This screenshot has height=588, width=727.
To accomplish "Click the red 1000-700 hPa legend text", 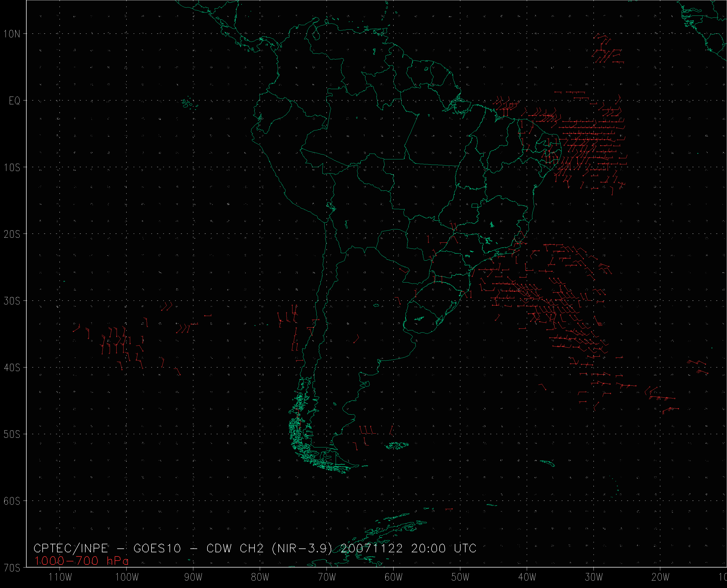I will point(81,561).
